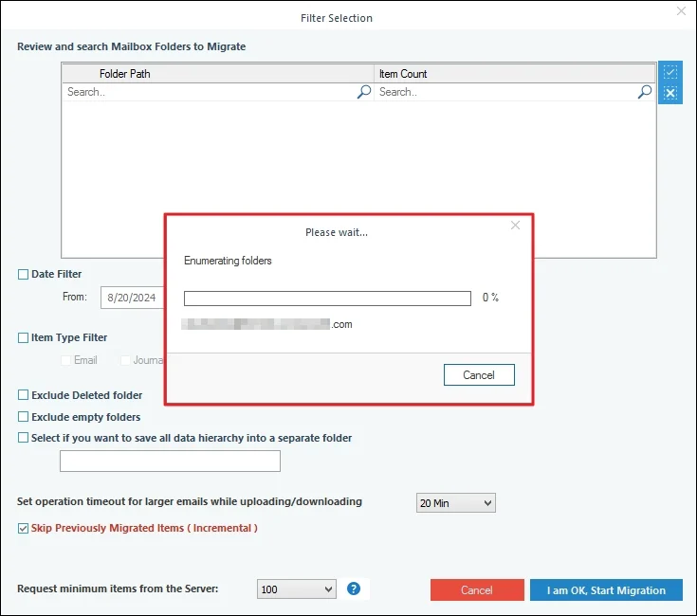Click I am OK, Start Migration button
The image size is (697, 616).
[606, 589]
